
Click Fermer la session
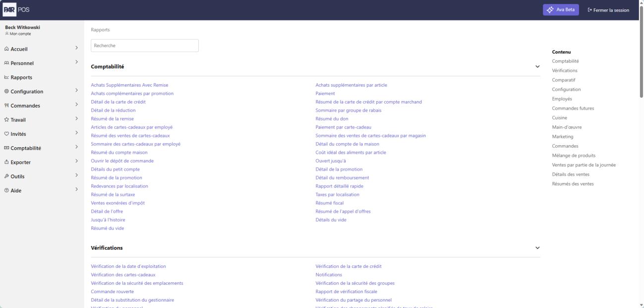pyautogui.click(x=608, y=10)
